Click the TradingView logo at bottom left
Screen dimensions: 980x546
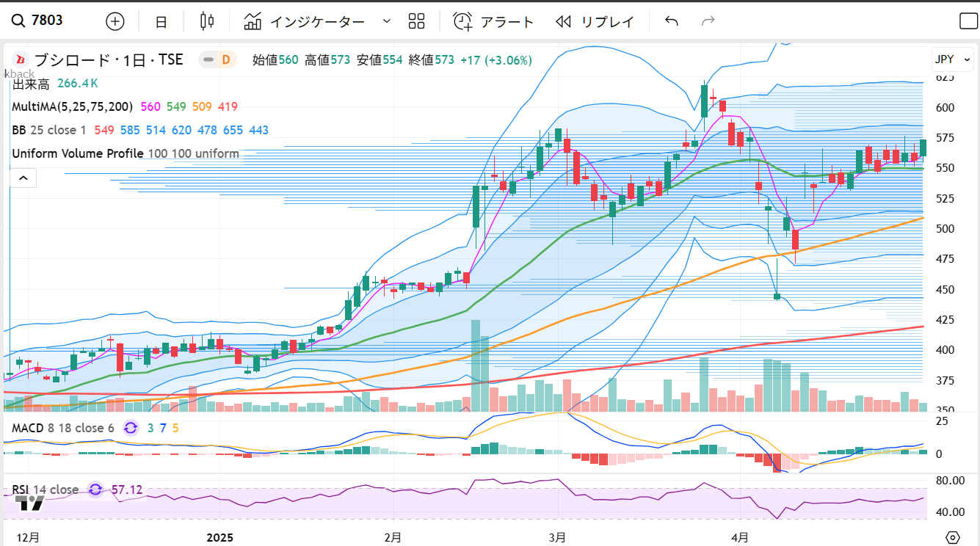[31, 503]
